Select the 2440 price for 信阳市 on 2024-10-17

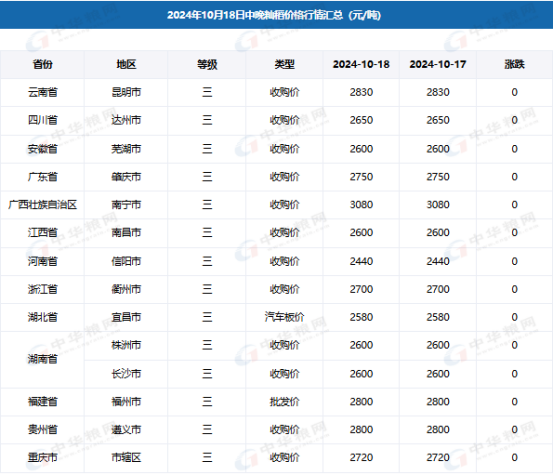pyautogui.click(x=438, y=261)
